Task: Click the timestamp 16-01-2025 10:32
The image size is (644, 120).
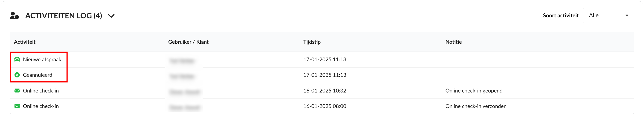Action: (x=325, y=91)
